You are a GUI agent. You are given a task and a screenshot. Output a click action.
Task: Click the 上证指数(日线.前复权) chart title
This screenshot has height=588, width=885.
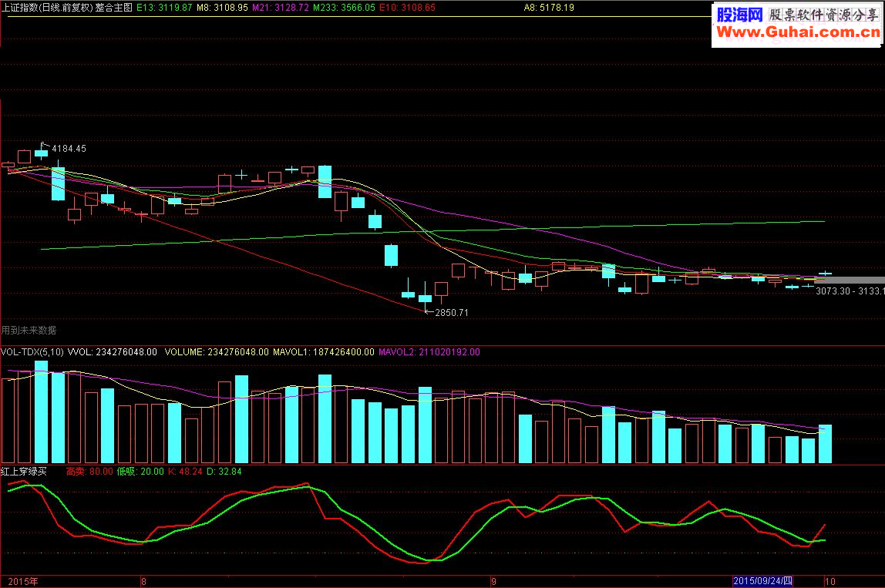click(x=47, y=8)
